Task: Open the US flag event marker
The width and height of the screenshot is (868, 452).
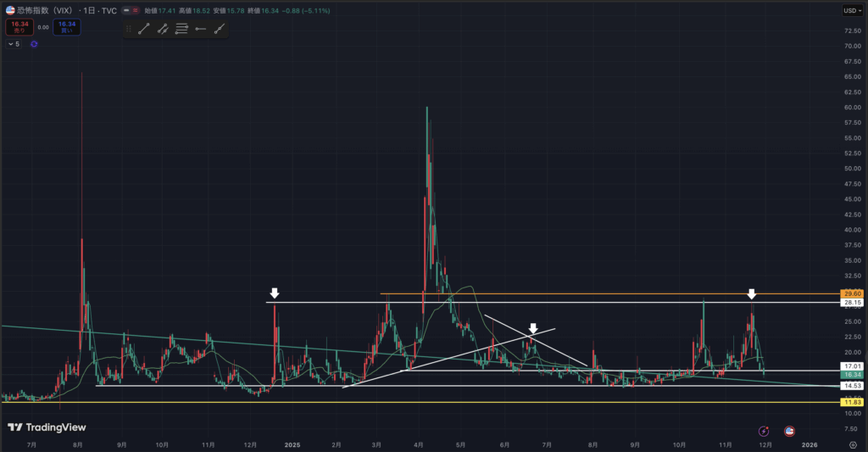Action: click(789, 431)
